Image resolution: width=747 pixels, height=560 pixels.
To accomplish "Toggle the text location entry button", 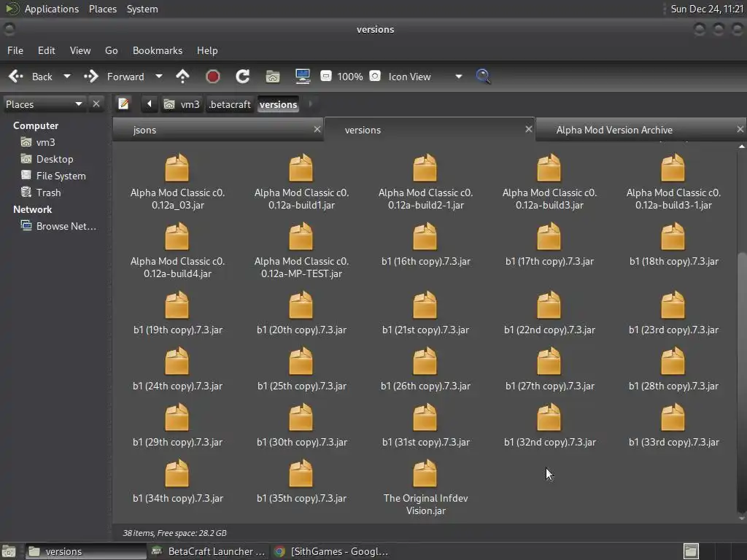I will (124, 104).
